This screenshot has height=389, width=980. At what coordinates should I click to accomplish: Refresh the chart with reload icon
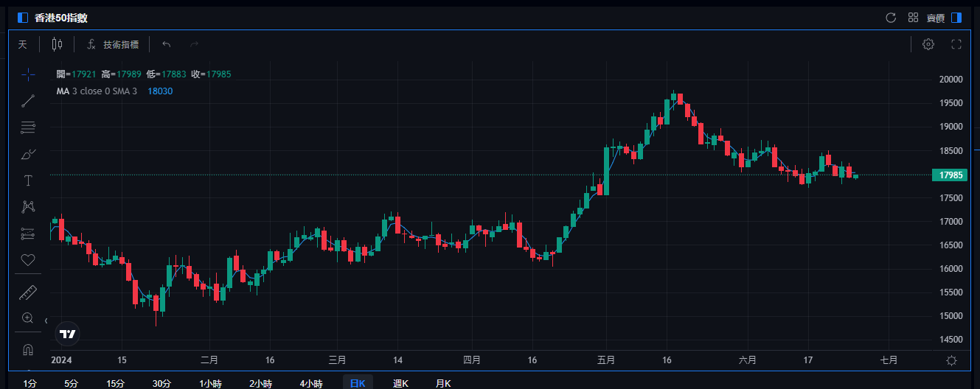click(x=891, y=18)
